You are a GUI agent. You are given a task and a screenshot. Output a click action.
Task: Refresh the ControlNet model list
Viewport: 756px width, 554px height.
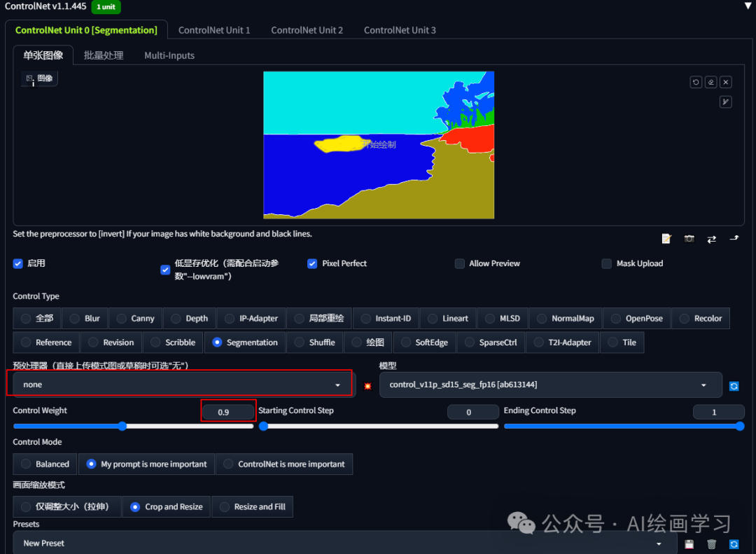[x=734, y=386]
